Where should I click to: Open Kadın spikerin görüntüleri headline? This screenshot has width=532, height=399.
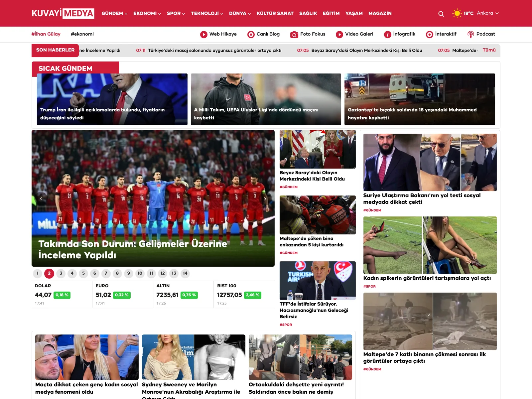427,278
